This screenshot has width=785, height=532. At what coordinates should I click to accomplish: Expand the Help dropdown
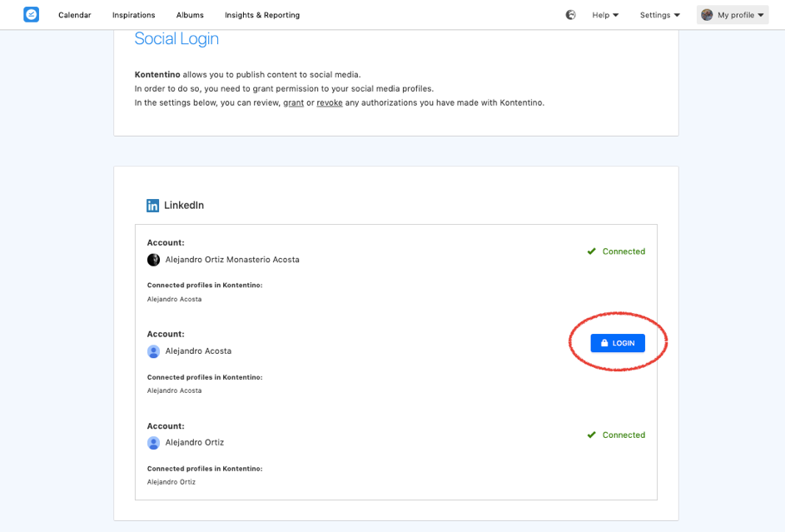coord(605,15)
